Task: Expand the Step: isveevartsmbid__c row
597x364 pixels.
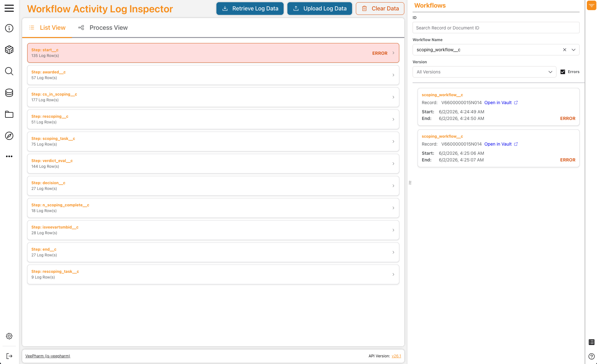Action: [213, 230]
